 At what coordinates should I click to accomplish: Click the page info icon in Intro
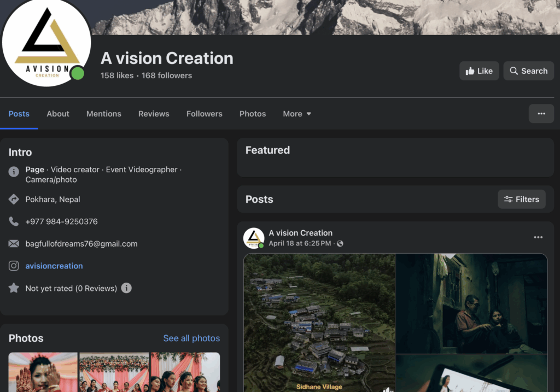14,171
